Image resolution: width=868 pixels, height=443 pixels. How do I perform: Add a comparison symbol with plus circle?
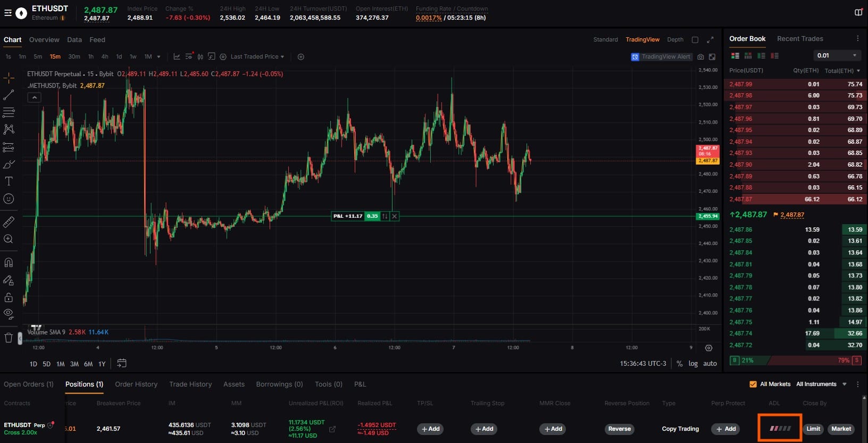pyautogui.click(x=301, y=57)
